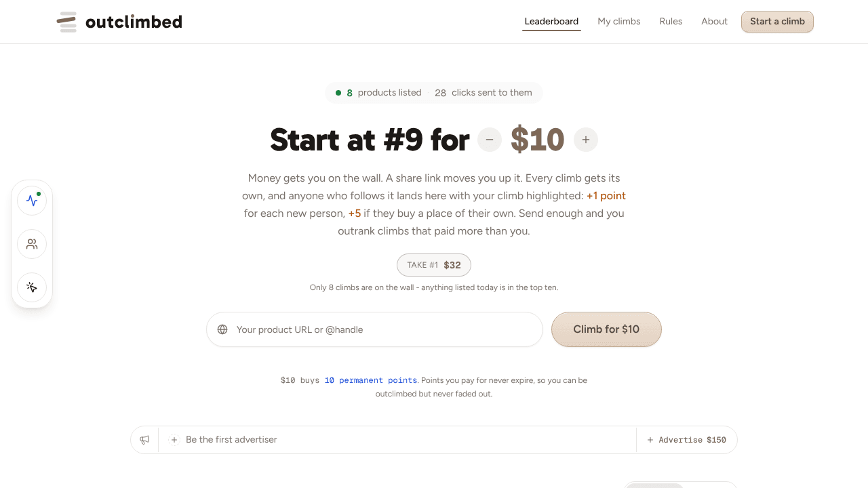Screen dimensions: 868x488
Task: Click the cursor-click icon in floating sidebar
Action: point(32,287)
